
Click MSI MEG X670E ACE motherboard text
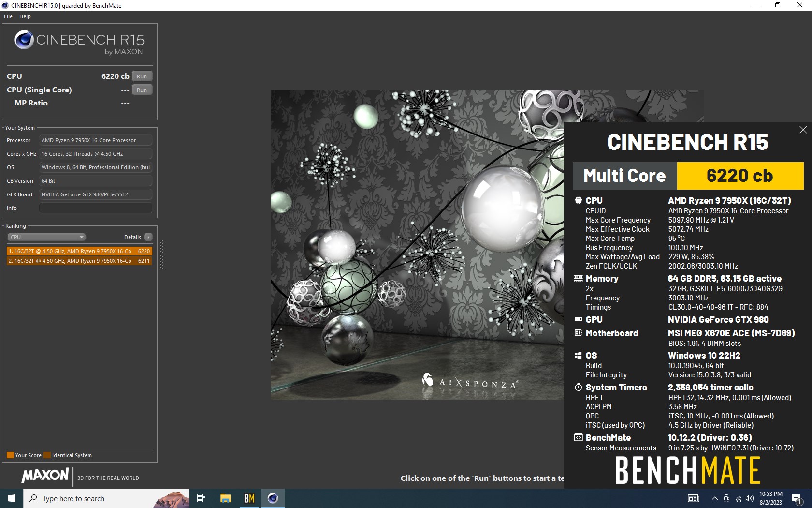pyautogui.click(x=731, y=333)
